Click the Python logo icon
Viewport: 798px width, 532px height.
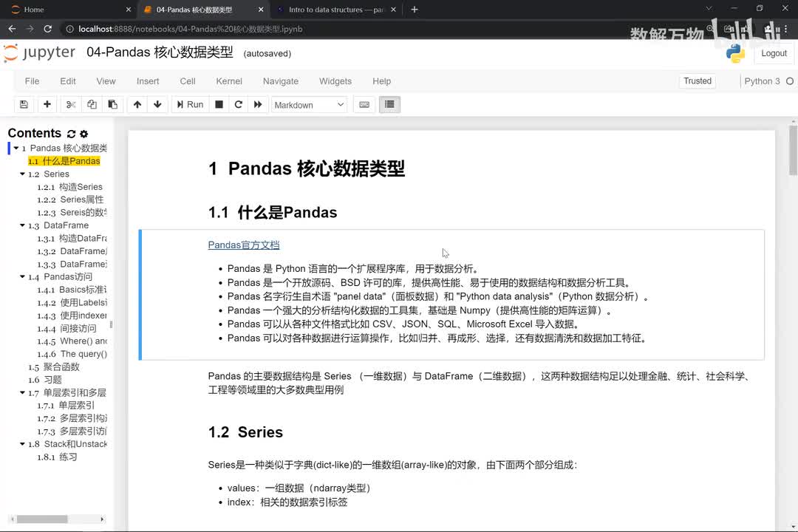[x=735, y=53]
